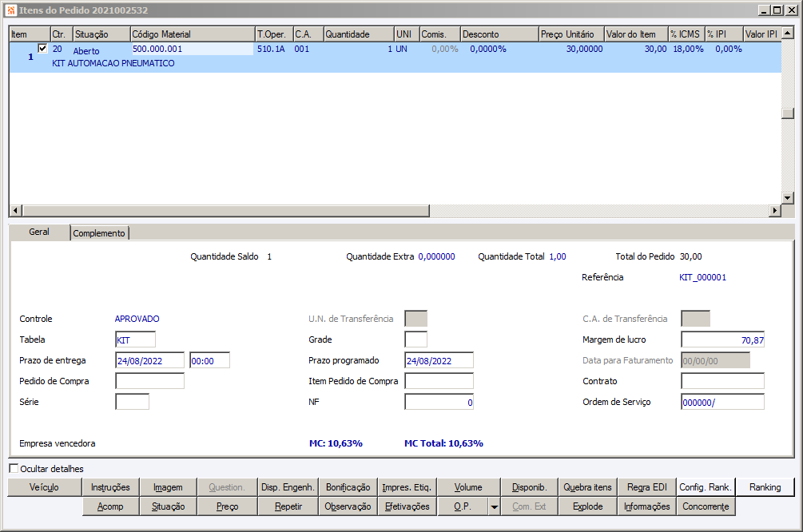Switch to the Complemento tab

100,233
